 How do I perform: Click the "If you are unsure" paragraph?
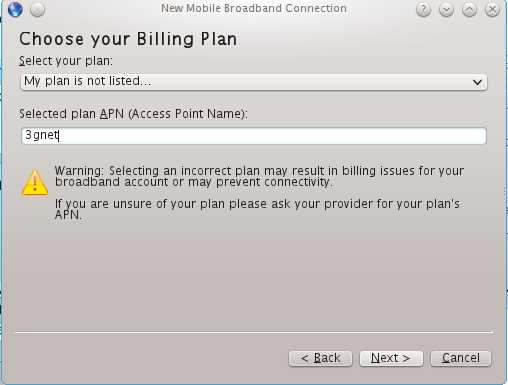click(x=257, y=209)
